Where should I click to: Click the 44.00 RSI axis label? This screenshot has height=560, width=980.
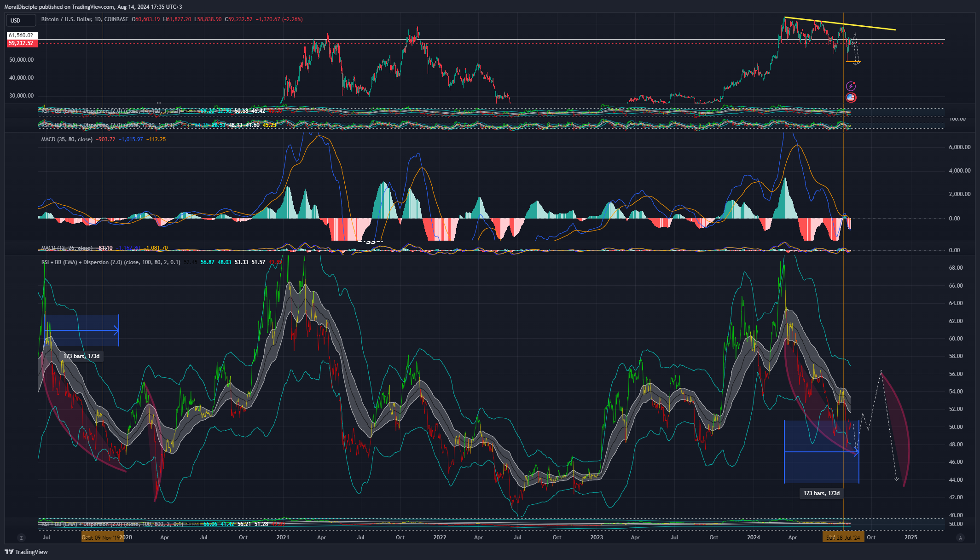pos(956,480)
